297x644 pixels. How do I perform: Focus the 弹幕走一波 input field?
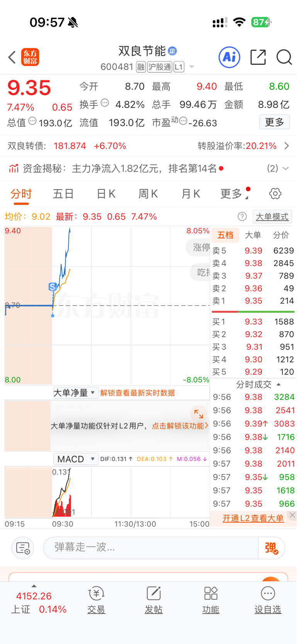click(151, 547)
